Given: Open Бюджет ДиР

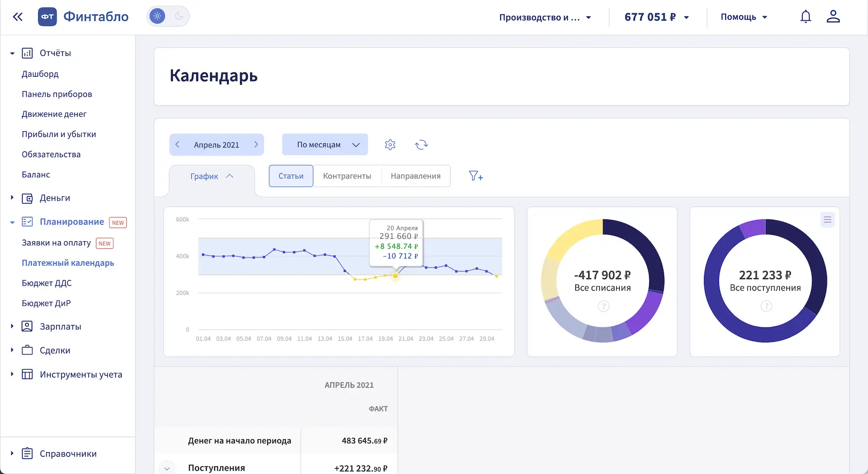Looking at the screenshot, I should tap(46, 303).
